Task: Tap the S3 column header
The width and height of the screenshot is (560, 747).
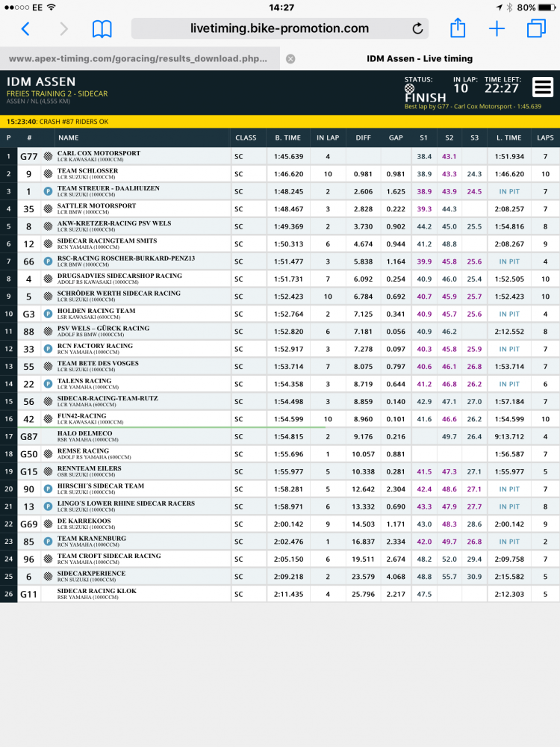Action: [474, 137]
